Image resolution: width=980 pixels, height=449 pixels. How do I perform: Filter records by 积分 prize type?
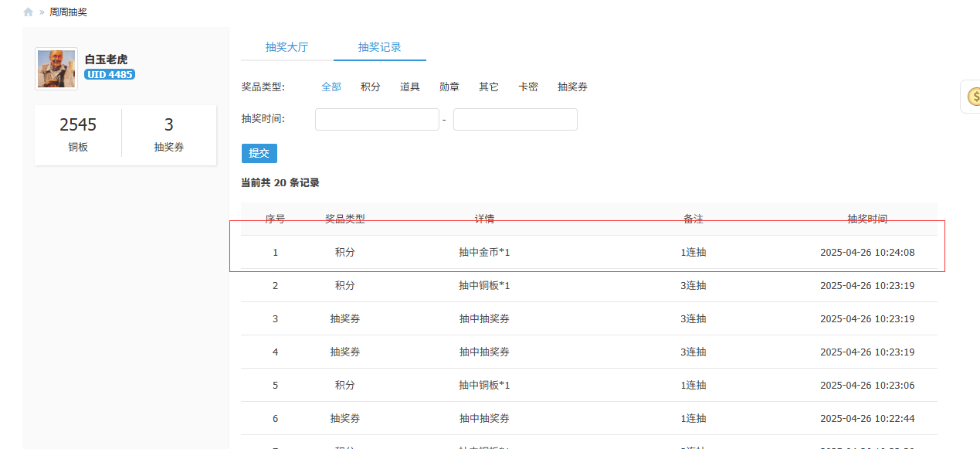tap(371, 87)
